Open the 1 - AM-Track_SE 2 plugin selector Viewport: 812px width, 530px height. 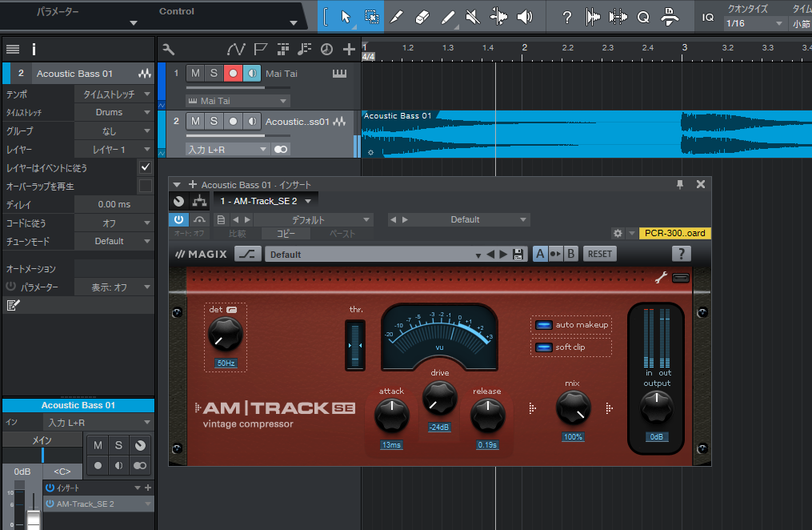point(266,201)
